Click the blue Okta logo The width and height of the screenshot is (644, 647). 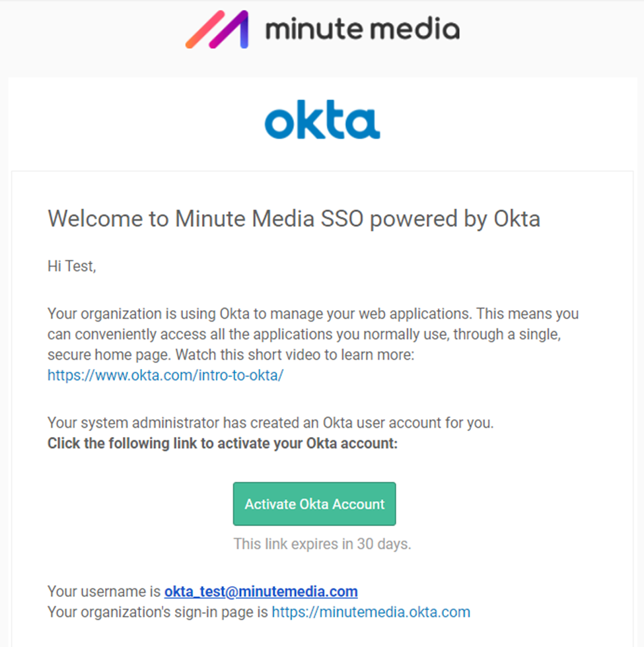point(322,122)
